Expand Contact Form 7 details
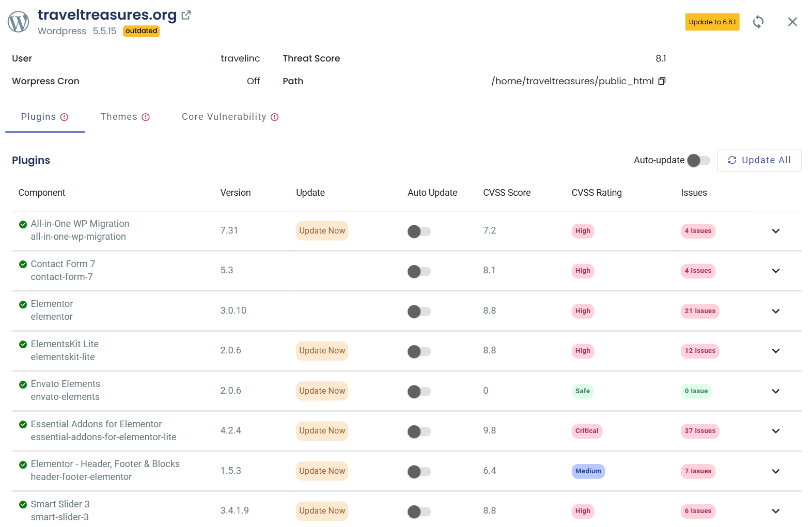 point(775,271)
